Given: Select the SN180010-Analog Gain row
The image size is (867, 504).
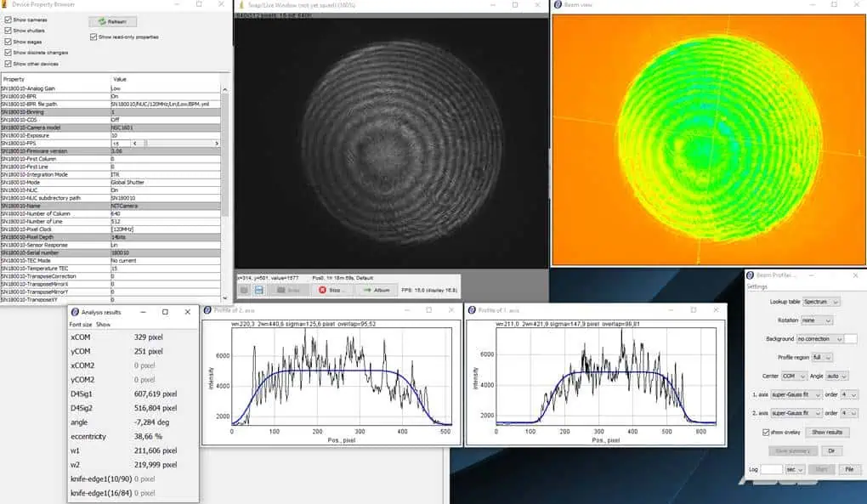Looking at the screenshot, I should coord(110,88).
